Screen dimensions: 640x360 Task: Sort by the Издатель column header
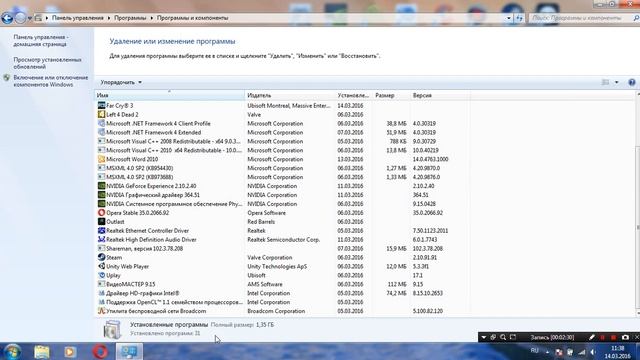[290, 95]
